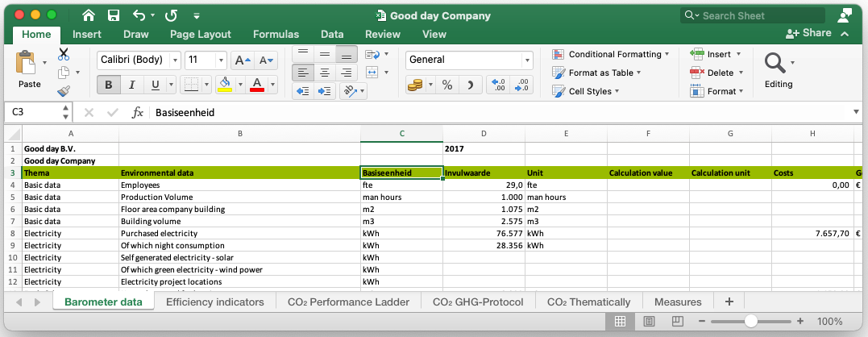Image resolution: width=868 pixels, height=337 pixels.
Task: Click the zoom slider handle
Action: pyautogui.click(x=750, y=321)
